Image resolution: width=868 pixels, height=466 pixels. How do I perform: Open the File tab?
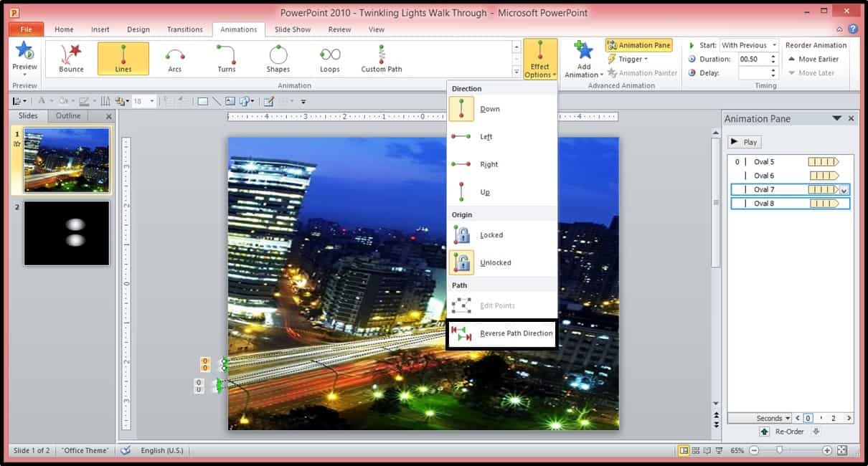27,29
